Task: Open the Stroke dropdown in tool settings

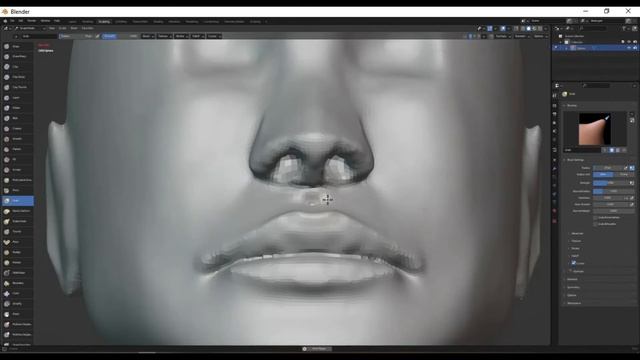Action: [x=181, y=36]
